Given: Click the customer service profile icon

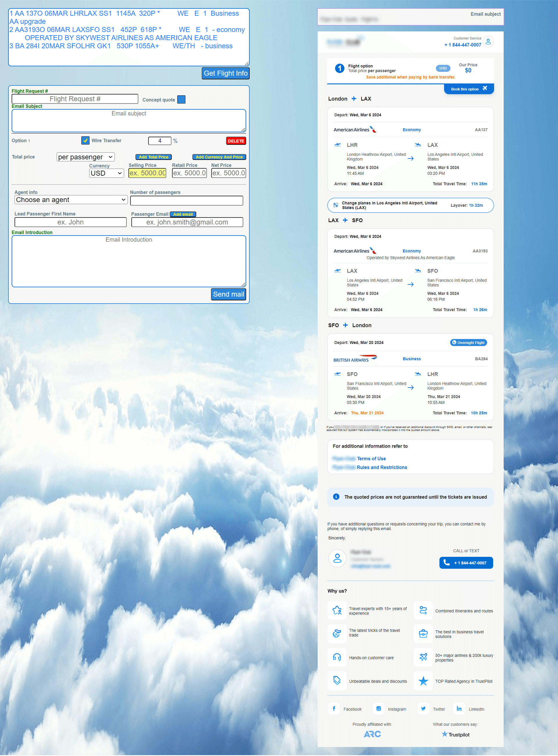Looking at the screenshot, I should click(488, 42).
